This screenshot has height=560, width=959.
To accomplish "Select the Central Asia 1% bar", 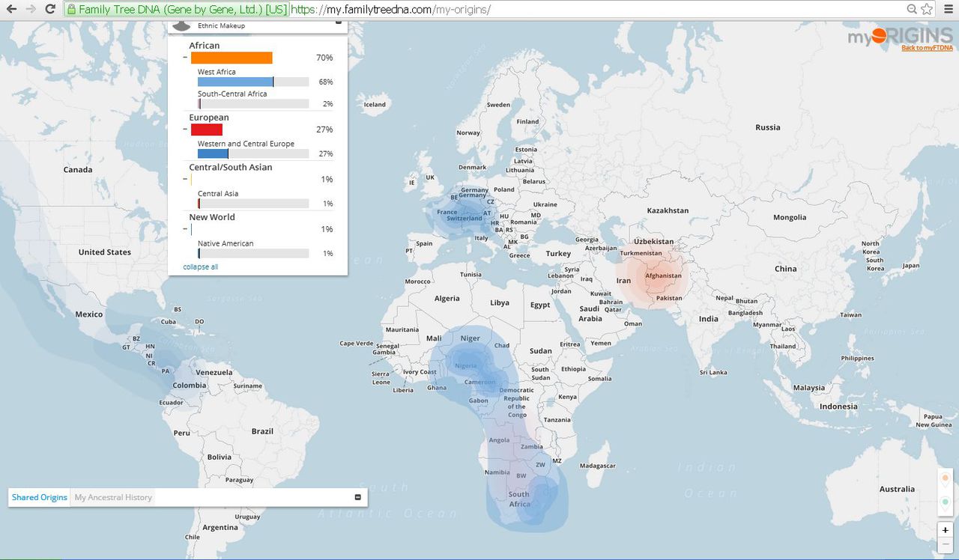I will click(x=253, y=204).
